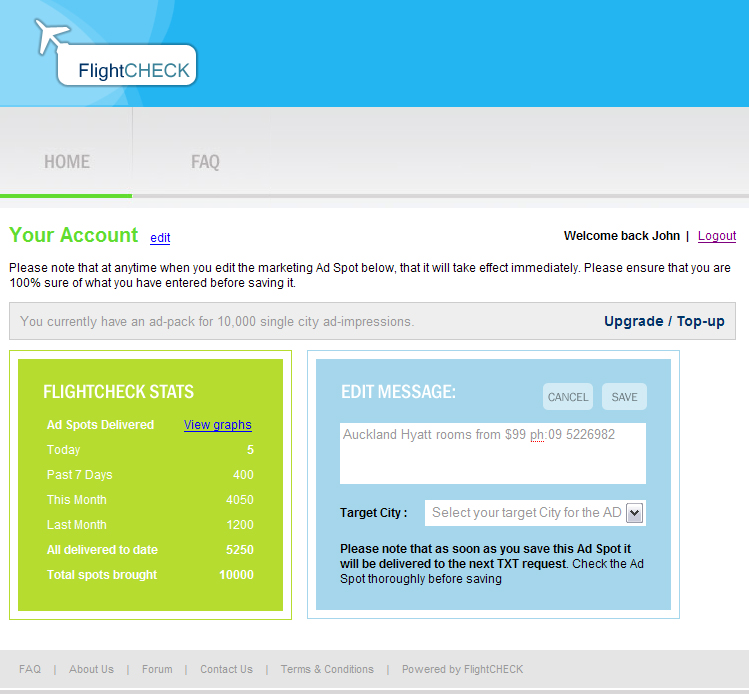Click the 'Total spots brought' label
The height and width of the screenshot is (694, 749).
coord(102,575)
